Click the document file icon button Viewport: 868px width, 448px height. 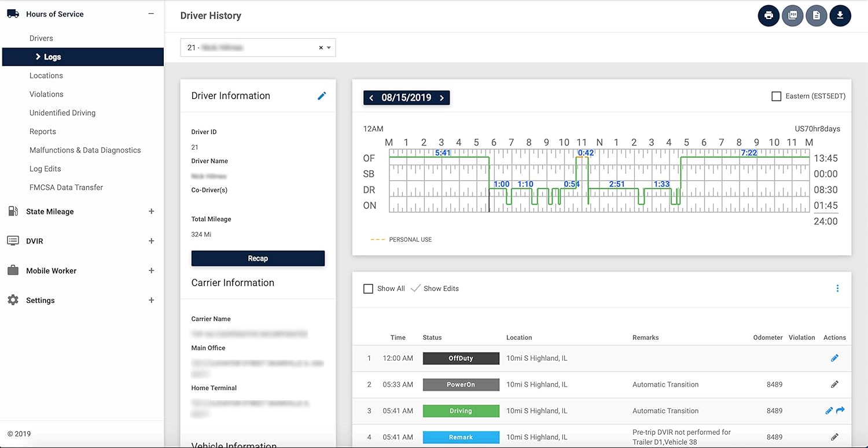click(816, 16)
